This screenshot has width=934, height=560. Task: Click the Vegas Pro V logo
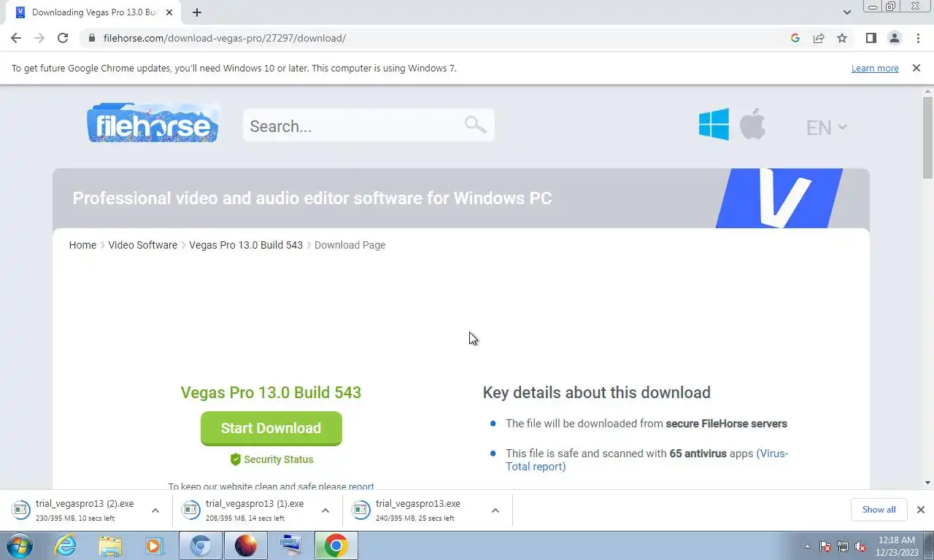click(779, 198)
